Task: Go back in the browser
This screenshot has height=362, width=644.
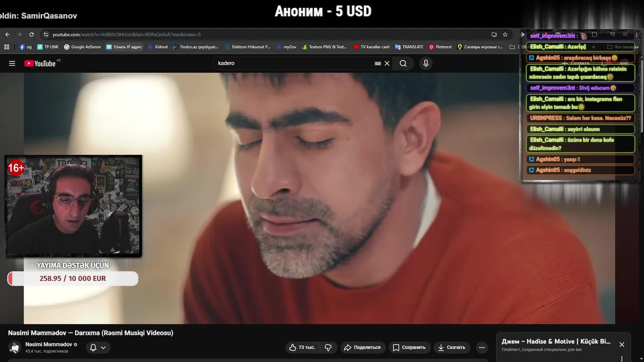Action: (x=7, y=35)
